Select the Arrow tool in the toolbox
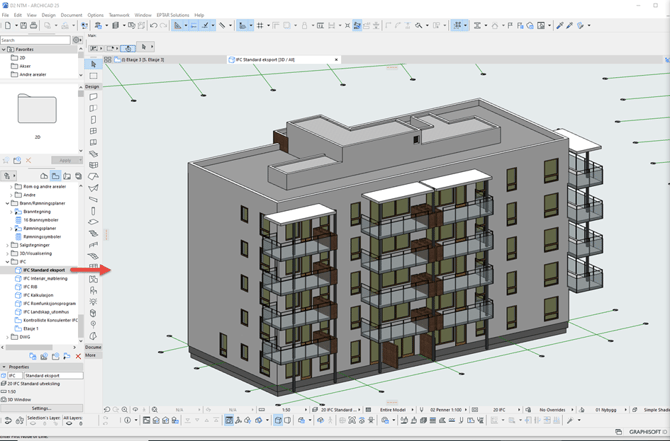 (x=93, y=64)
